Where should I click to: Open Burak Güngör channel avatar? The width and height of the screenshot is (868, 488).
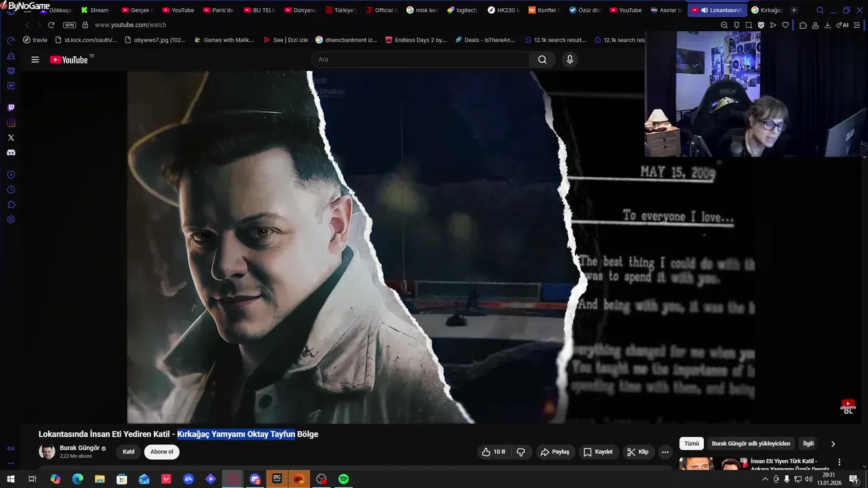47,452
